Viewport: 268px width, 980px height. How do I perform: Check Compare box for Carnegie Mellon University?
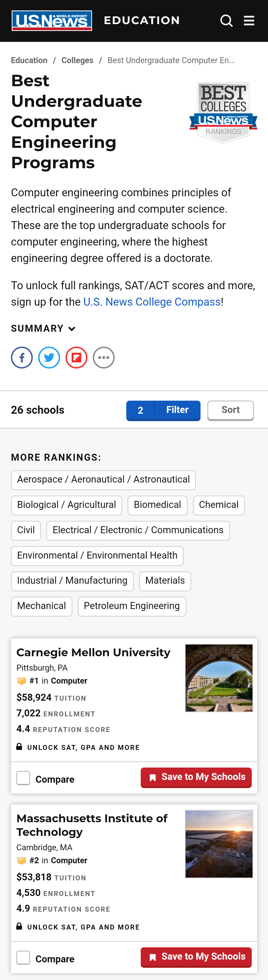[x=23, y=778]
